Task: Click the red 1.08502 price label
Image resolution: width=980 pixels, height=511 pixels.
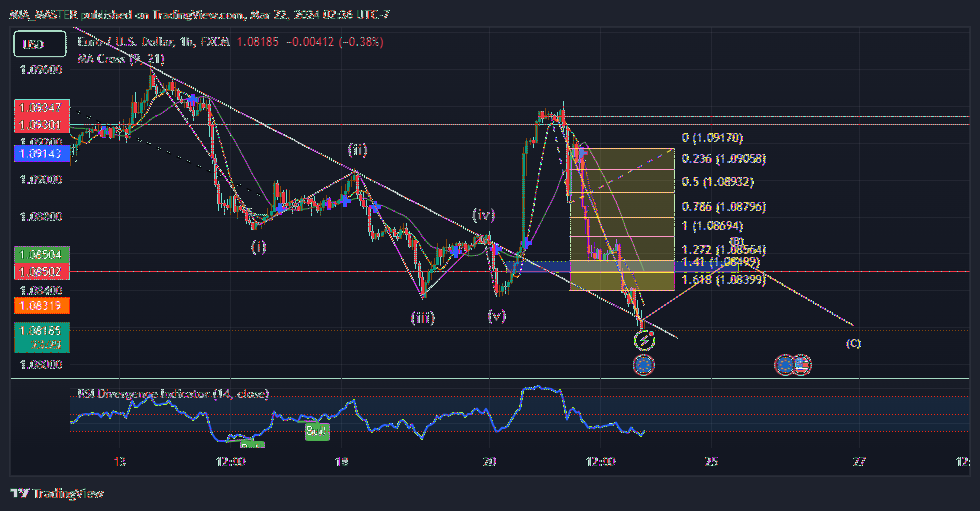Action: point(41,272)
